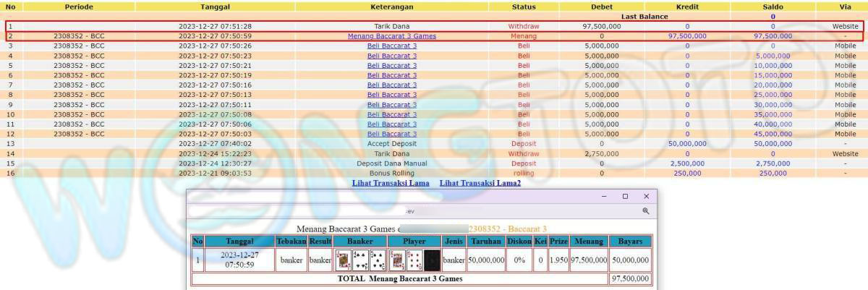The image size is (868, 290).
Task: Click the first Banker card image
Action: (344, 260)
